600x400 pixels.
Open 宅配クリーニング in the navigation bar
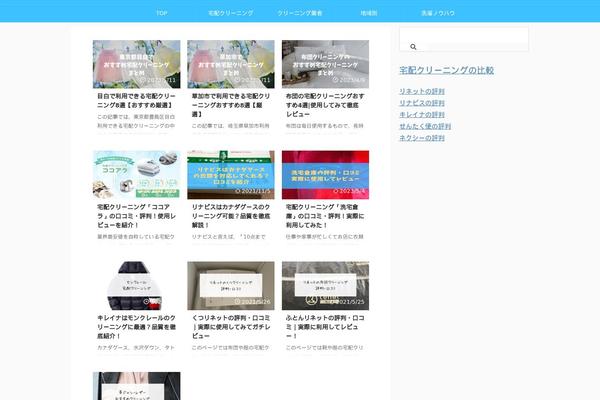point(230,13)
